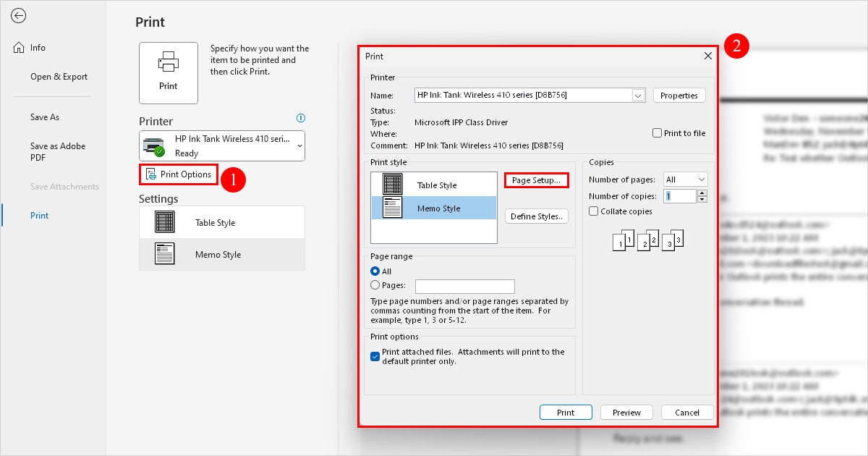Cancel the Print dialog
868x456 pixels.
pos(687,413)
